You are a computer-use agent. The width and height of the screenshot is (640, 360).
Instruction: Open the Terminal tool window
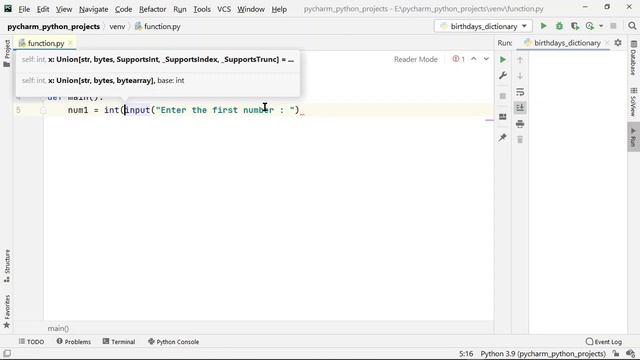coord(119,342)
